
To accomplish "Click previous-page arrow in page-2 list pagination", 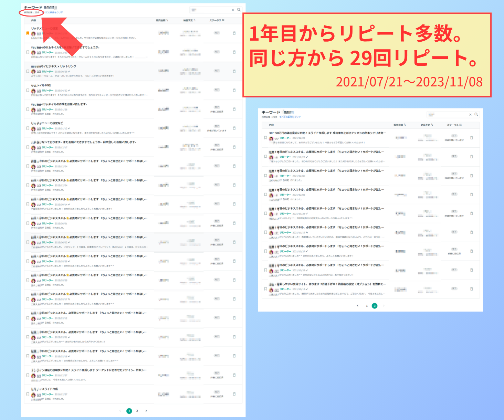I will [358, 306].
